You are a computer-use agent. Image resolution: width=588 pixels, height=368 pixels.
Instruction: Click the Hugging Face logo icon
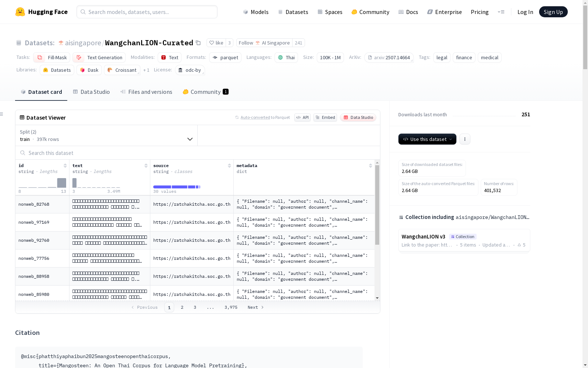[20, 12]
